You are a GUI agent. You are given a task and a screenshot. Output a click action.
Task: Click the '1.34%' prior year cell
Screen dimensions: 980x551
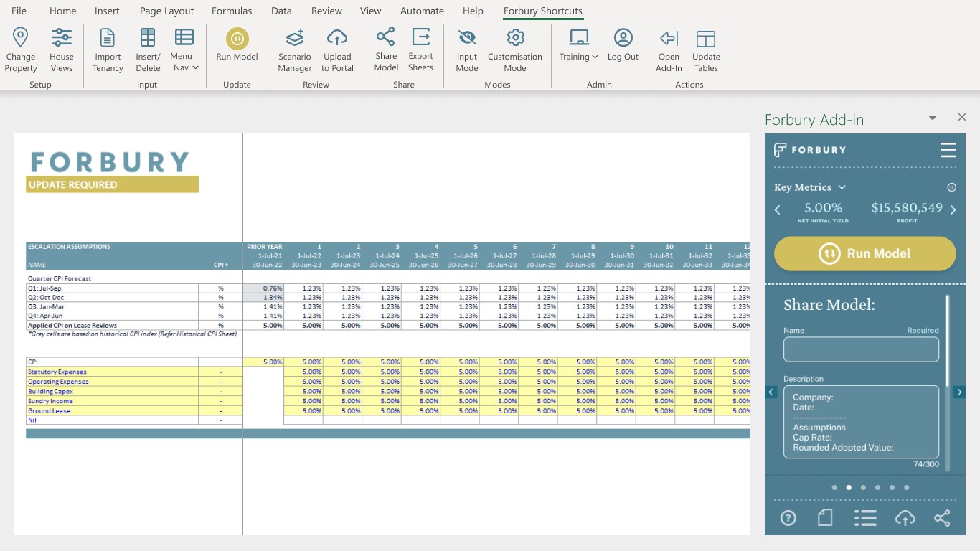tap(263, 298)
